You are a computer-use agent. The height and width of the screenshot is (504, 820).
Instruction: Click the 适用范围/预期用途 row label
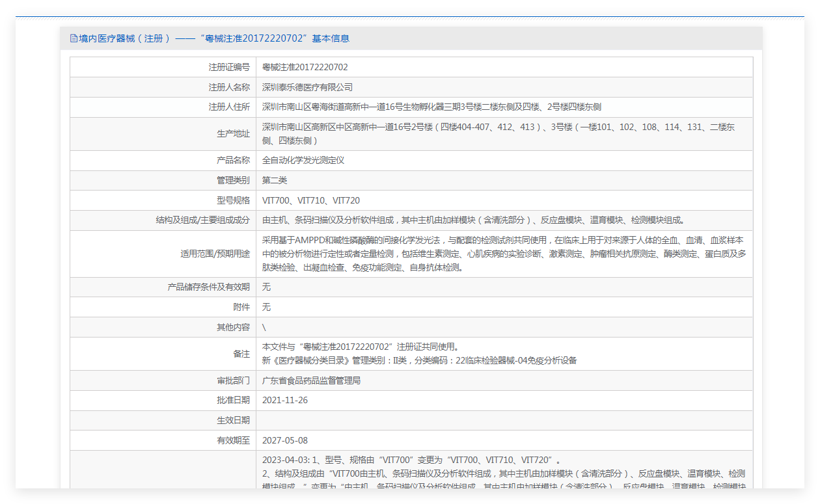[x=215, y=254]
